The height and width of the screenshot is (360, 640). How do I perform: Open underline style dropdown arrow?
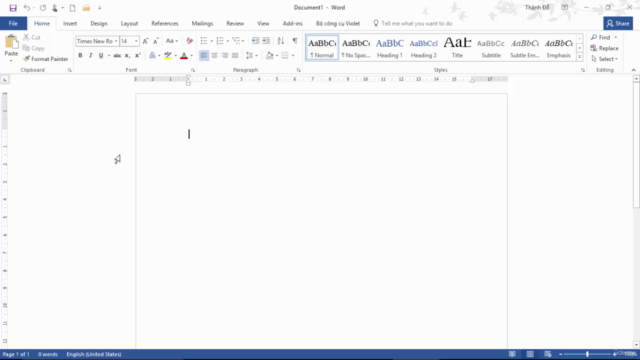109,56
